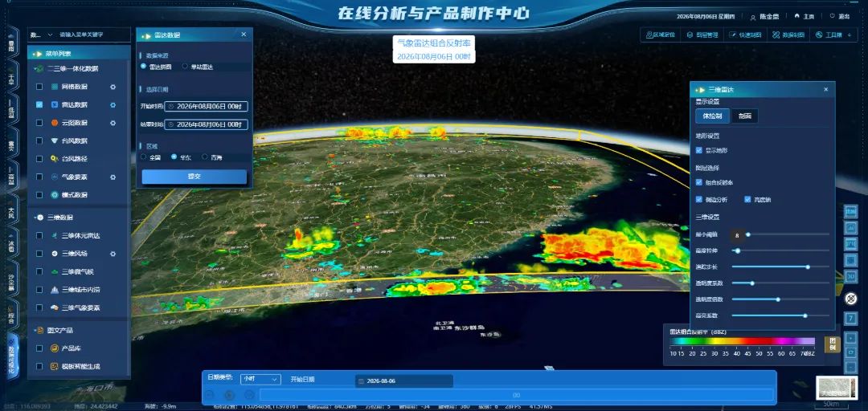Screen dimensions: 868x411
Task: Select the 综合 vertical side tab
Action: 11,315
